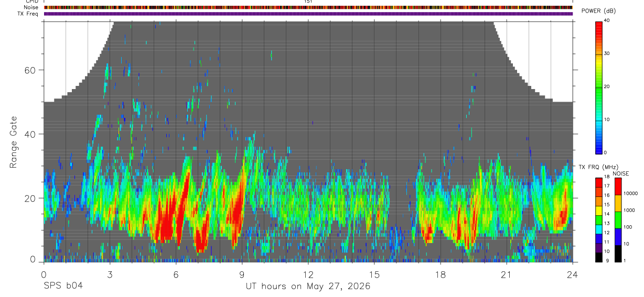
Task: Click the TX FRQ (MHz) legend title
Action: point(597,167)
